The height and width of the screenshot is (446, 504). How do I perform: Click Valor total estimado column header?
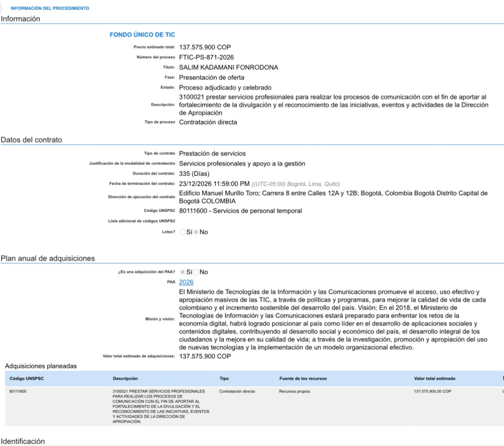435,379
